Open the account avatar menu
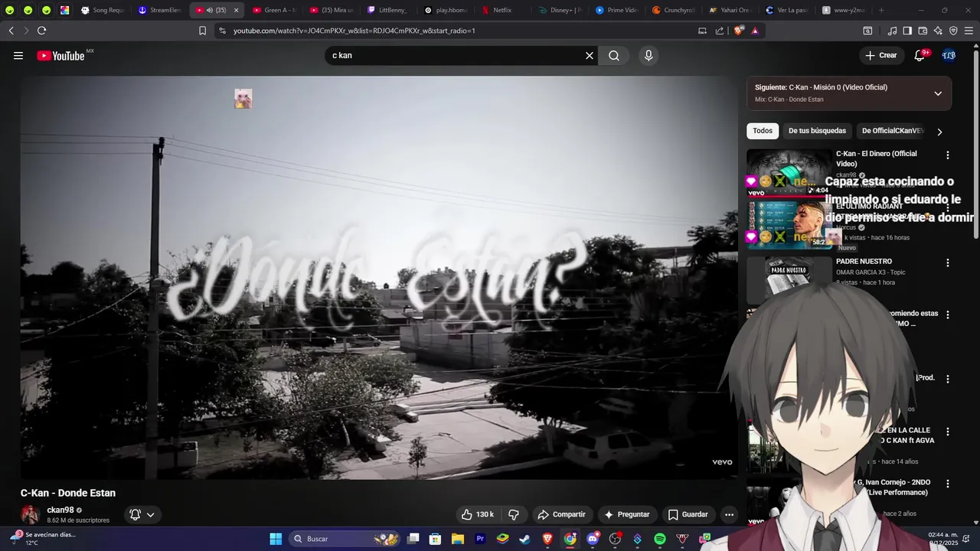This screenshot has width=980, height=551. click(949, 55)
